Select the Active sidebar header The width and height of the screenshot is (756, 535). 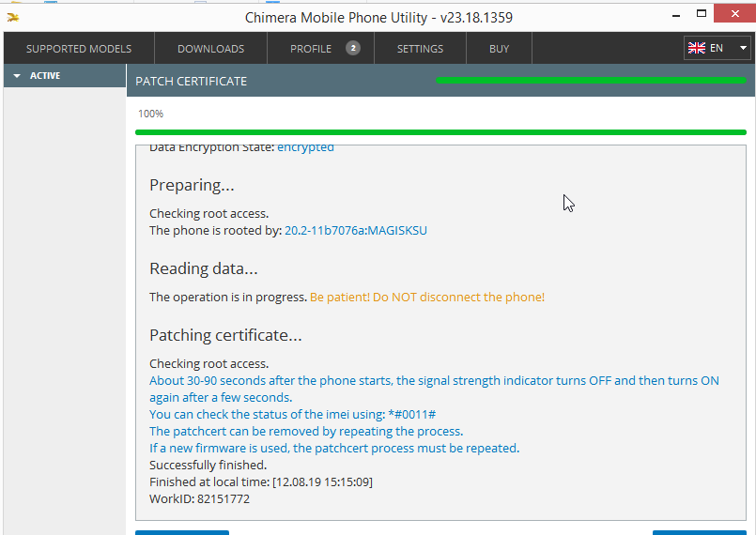(65, 76)
